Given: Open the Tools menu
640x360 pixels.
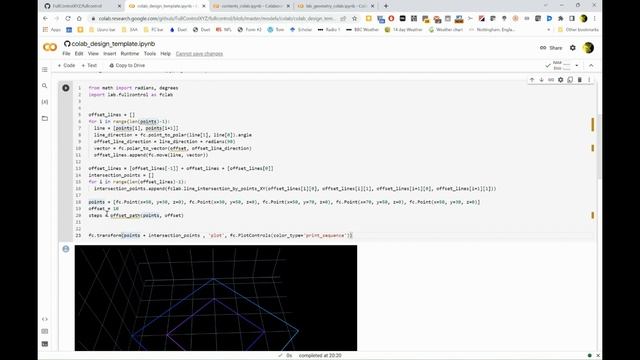Looking at the screenshot, I should click(x=150, y=54).
